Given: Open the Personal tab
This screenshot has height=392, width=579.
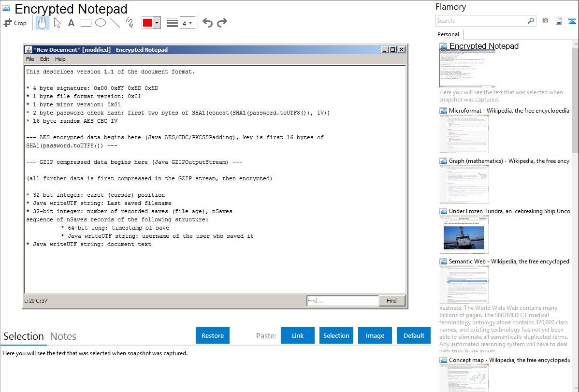Looking at the screenshot, I should point(449,34).
